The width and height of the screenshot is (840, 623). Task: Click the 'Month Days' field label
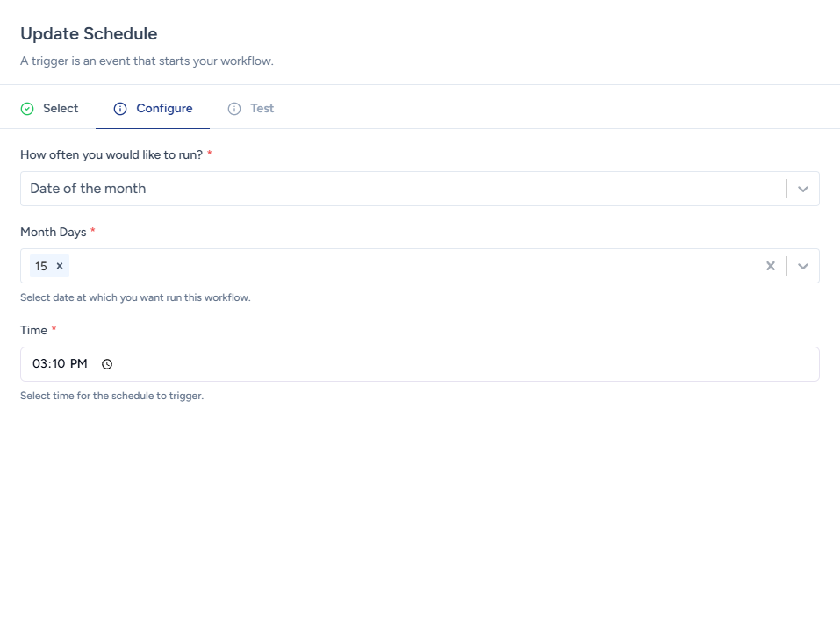point(53,232)
